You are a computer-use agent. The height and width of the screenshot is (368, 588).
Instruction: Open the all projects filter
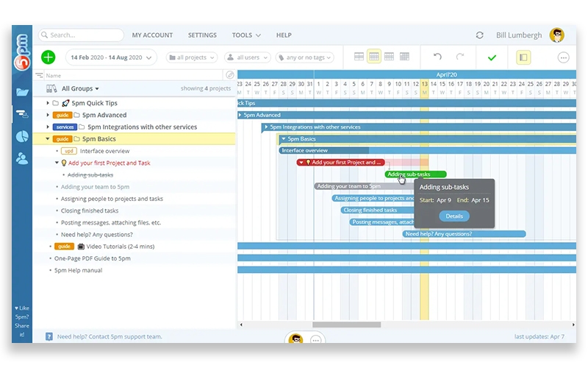(x=192, y=57)
